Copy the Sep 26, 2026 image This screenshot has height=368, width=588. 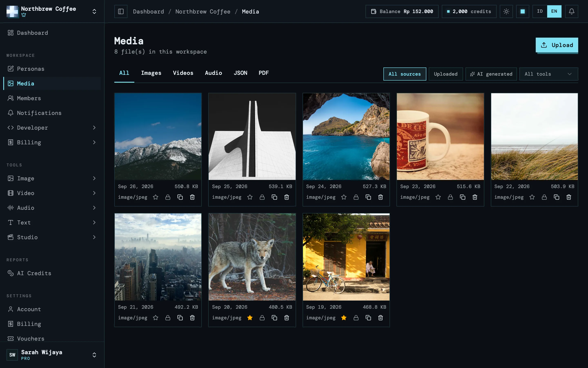(x=180, y=197)
